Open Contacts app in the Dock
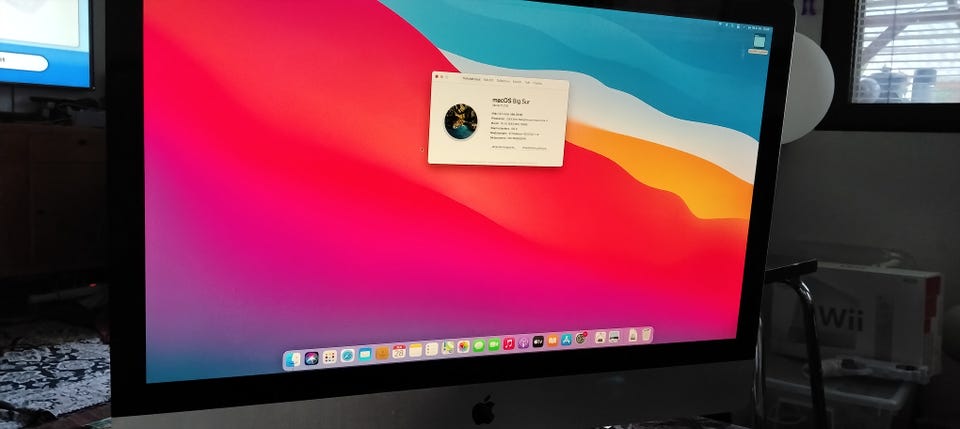The image size is (960, 429). [382, 353]
